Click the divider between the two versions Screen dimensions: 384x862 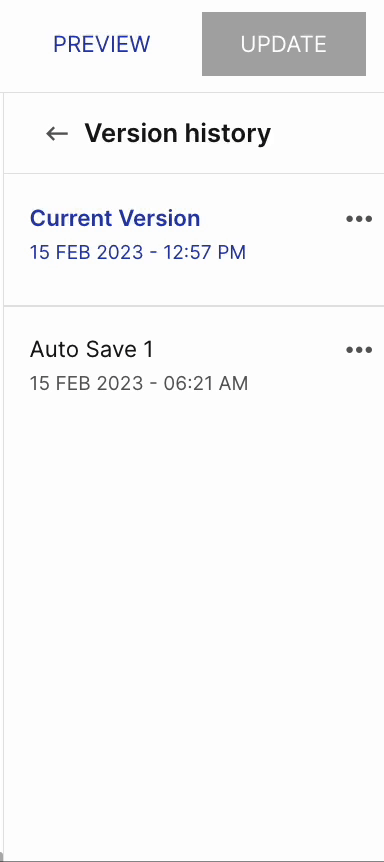pyautogui.click(x=194, y=306)
